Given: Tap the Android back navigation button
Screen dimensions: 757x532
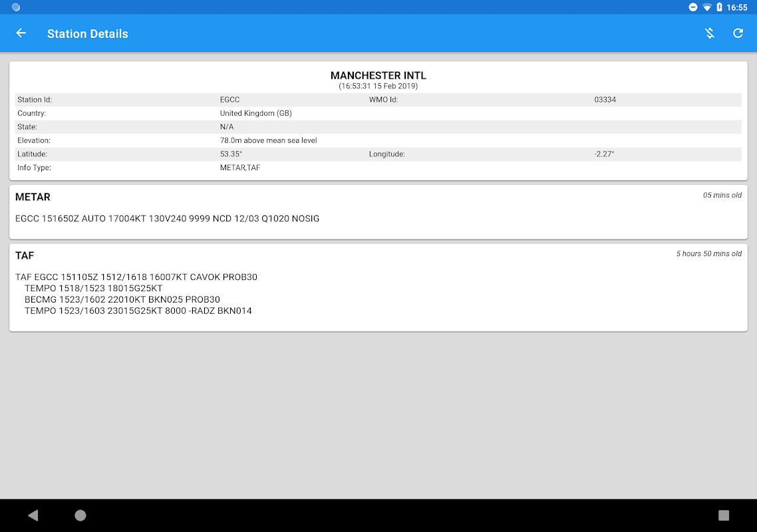Looking at the screenshot, I should [33, 515].
